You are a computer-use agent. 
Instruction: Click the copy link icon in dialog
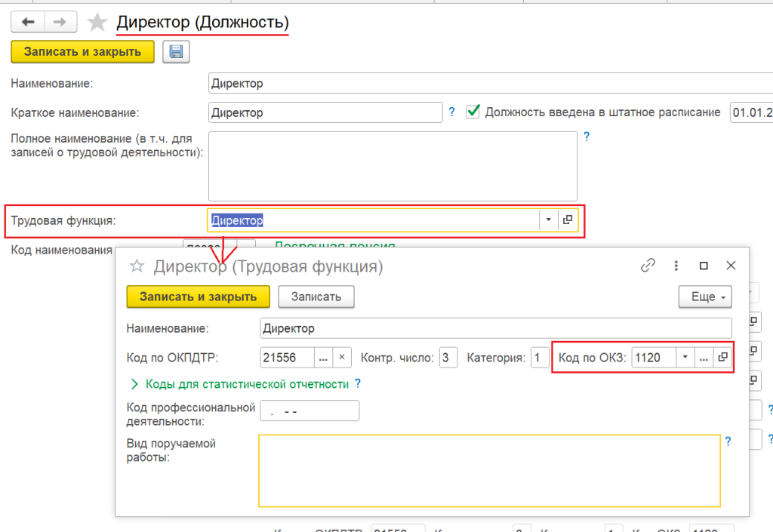(647, 266)
